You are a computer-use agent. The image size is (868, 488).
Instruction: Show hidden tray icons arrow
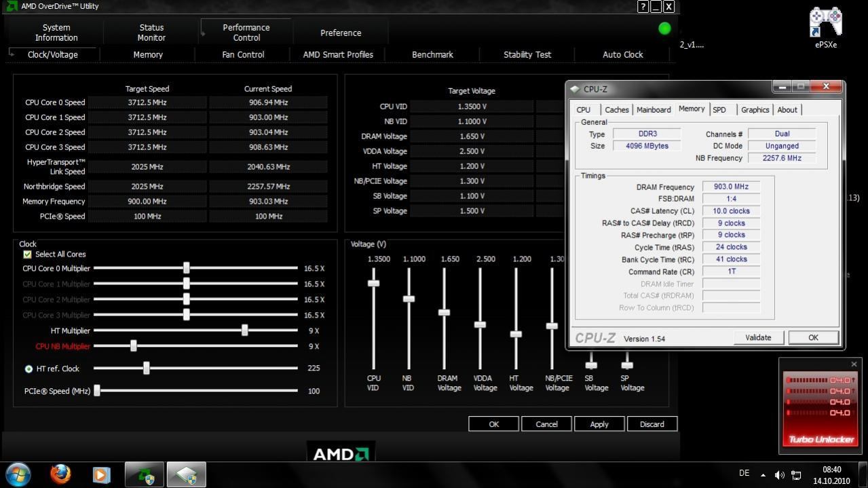[x=763, y=475]
